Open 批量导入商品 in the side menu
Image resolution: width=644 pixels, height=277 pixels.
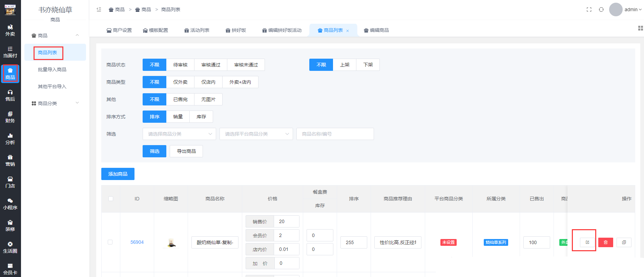(x=52, y=70)
